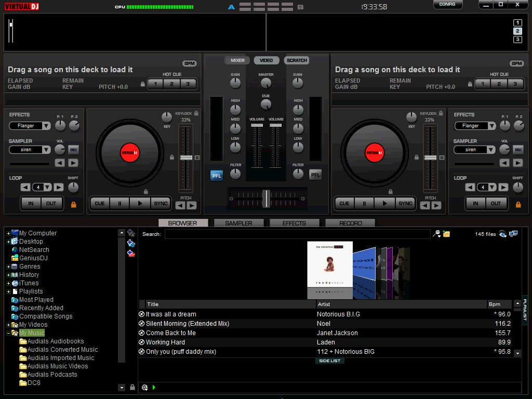Expand the Genres tree node
The image size is (532, 399).
click(8, 267)
